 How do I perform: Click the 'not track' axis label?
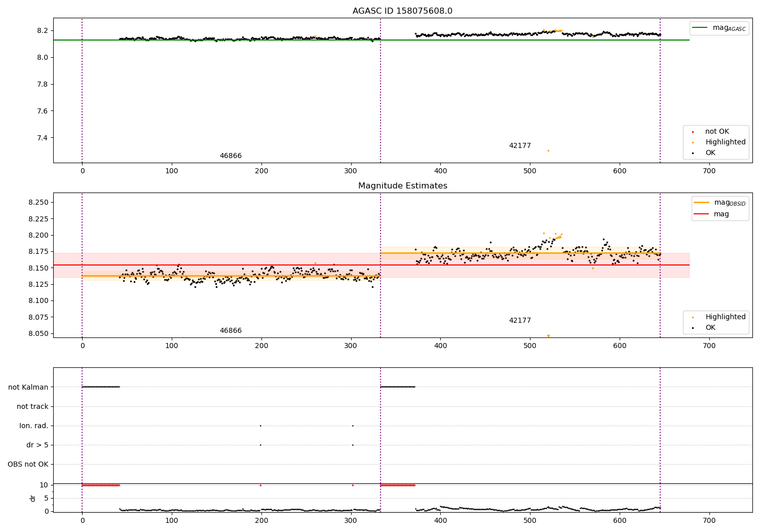[32, 406]
